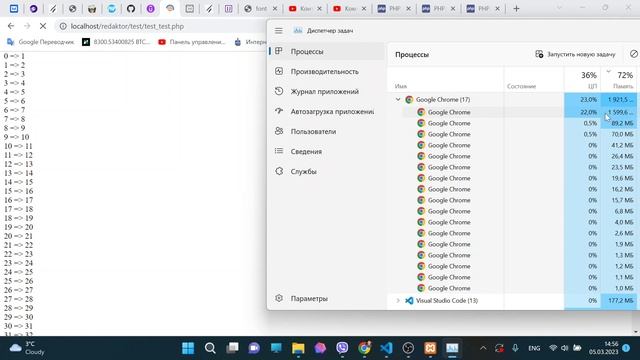Expand the Visual Studio Code (13) group
This screenshot has height=360, width=640.
tap(398, 300)
